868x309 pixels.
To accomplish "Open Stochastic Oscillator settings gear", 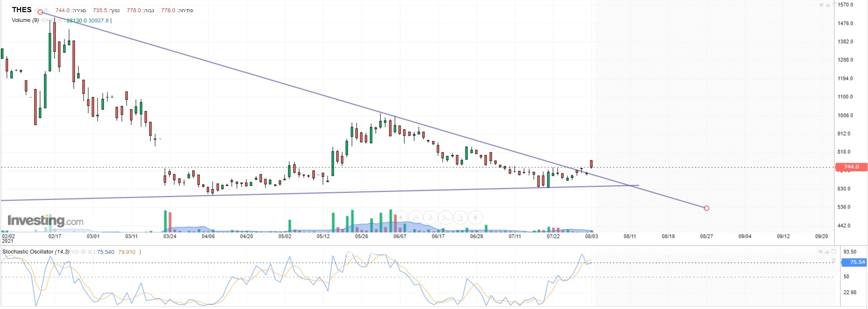I will (83, 252).
